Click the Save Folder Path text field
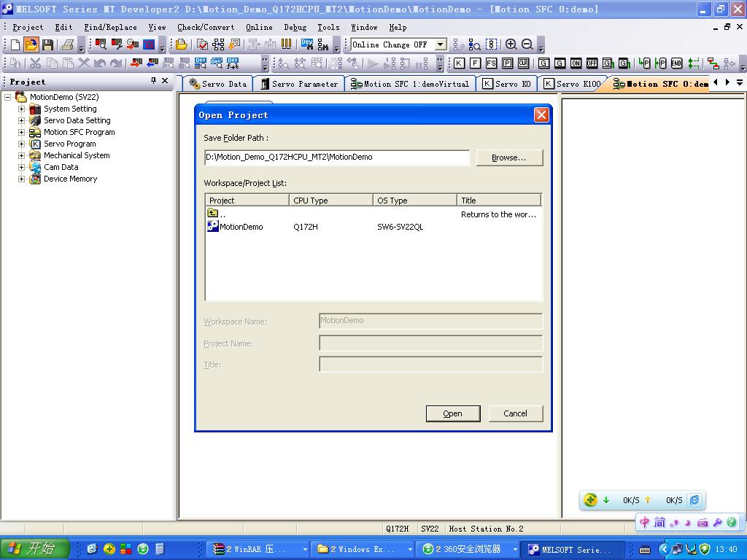747x560 pixels. click(x=337, y=157)
